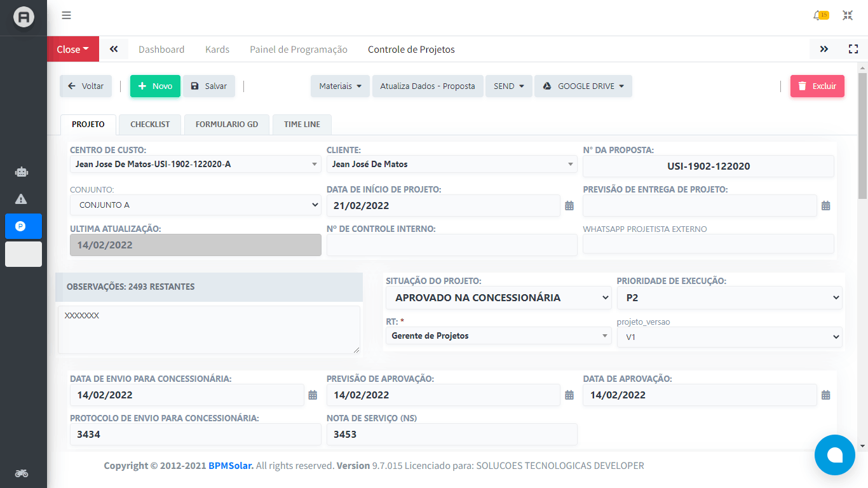Expand the Conjunto select box

pyautogui.click(x=195, y=205)
